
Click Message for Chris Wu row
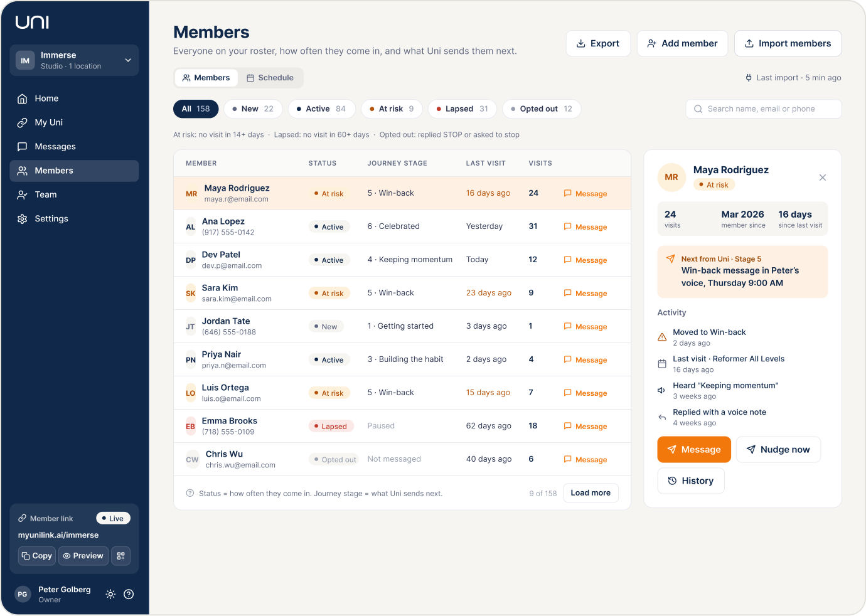585,460
